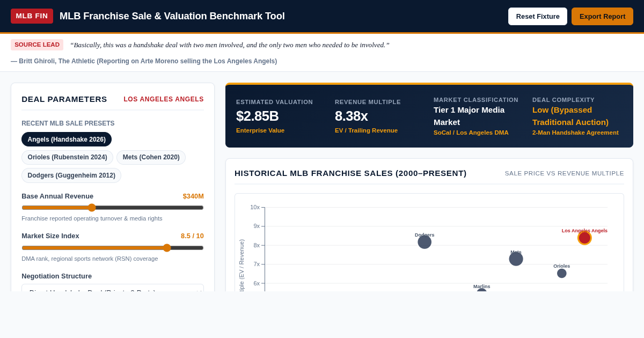This screenshot has height=338, width=644.
Task: Click the 10x y-axis label
Action: pos(255,207)
